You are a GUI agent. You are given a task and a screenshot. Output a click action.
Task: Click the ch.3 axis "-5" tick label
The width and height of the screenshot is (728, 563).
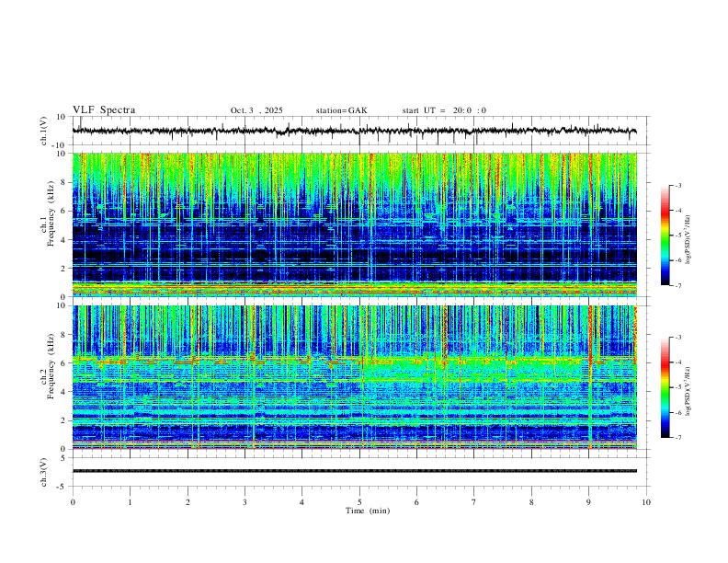[x=63, y=487]
